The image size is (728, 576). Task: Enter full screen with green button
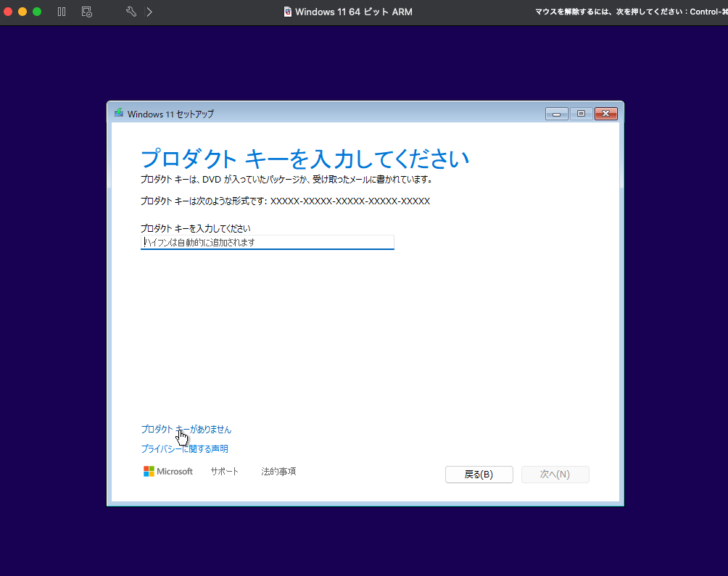click(37, 12)
